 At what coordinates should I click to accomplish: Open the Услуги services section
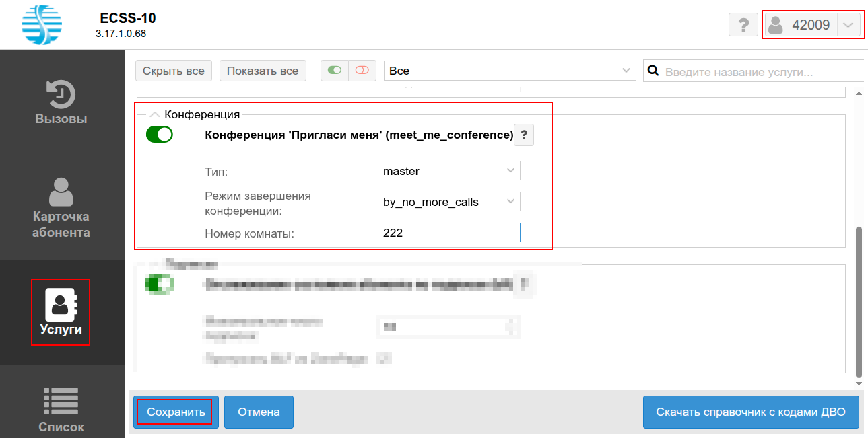pos(61,312)
